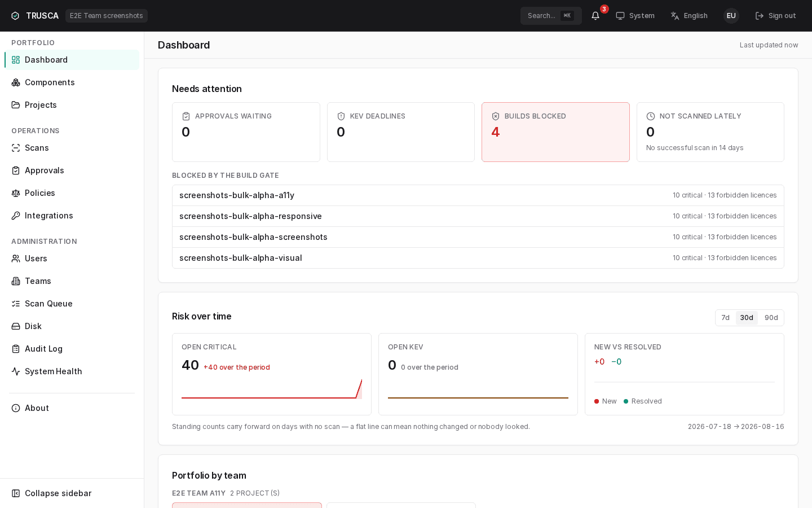Click the Components cubes icon
The height and width of the screenshot is (508, 812).
(16, 82)
